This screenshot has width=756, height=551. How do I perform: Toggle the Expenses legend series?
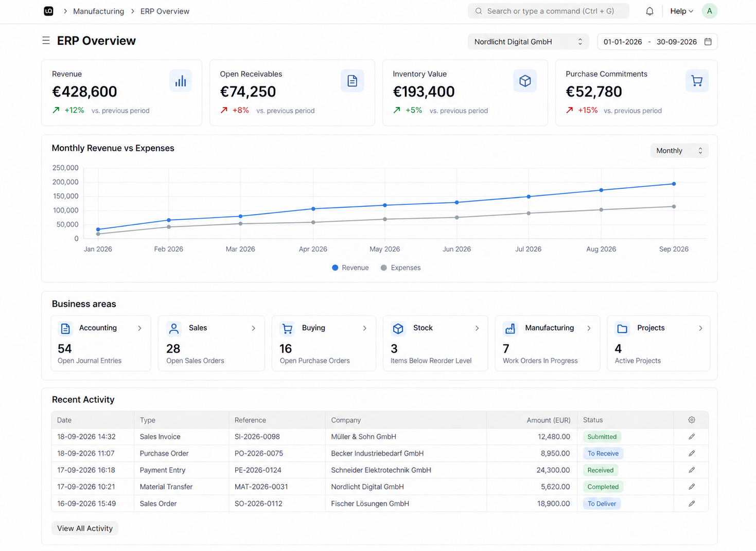coord(400,268)
